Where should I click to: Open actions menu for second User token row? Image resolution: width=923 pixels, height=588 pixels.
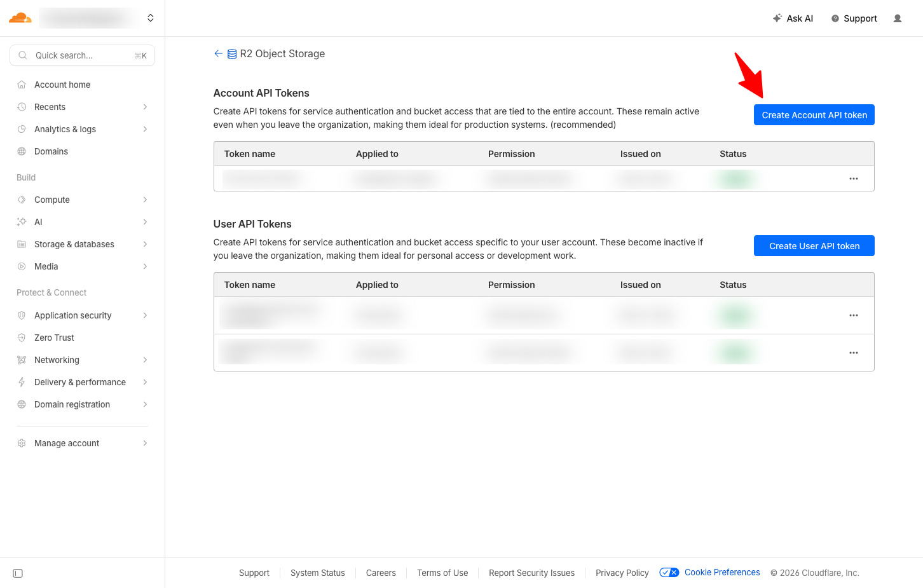click(x=853, y=353)
